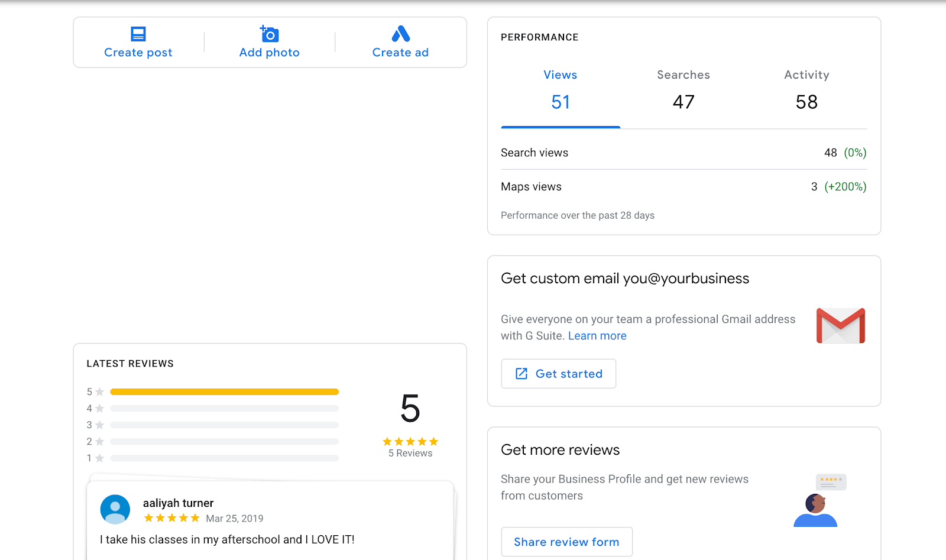Open the Create post label
946x560 pixels.
click(138, 53)
